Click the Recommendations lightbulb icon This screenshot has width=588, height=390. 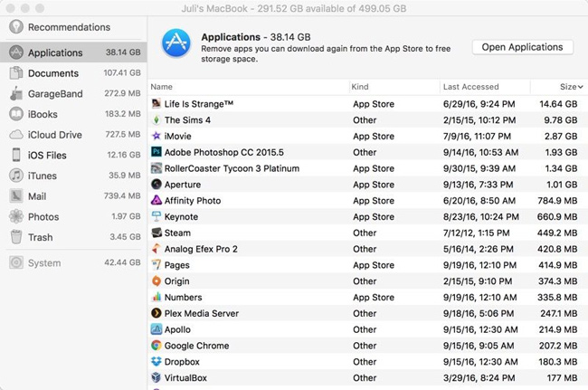pos(16,26)
